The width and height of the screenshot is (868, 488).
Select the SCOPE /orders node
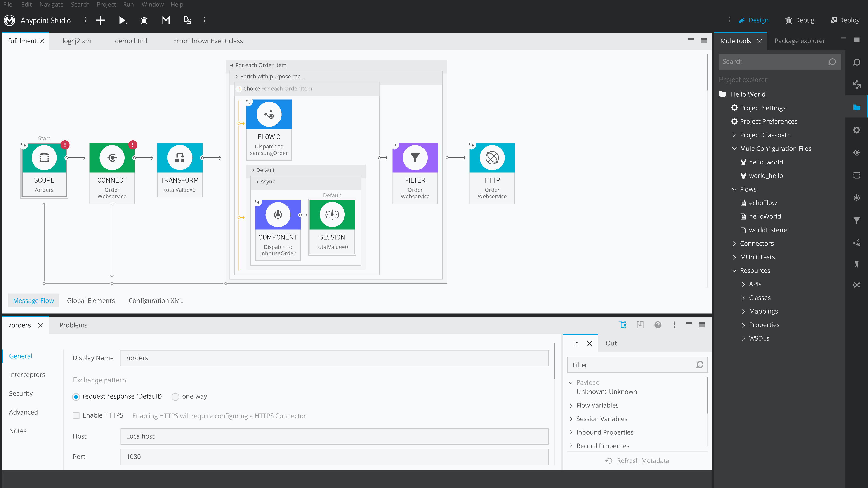click(x=44, y=170)
